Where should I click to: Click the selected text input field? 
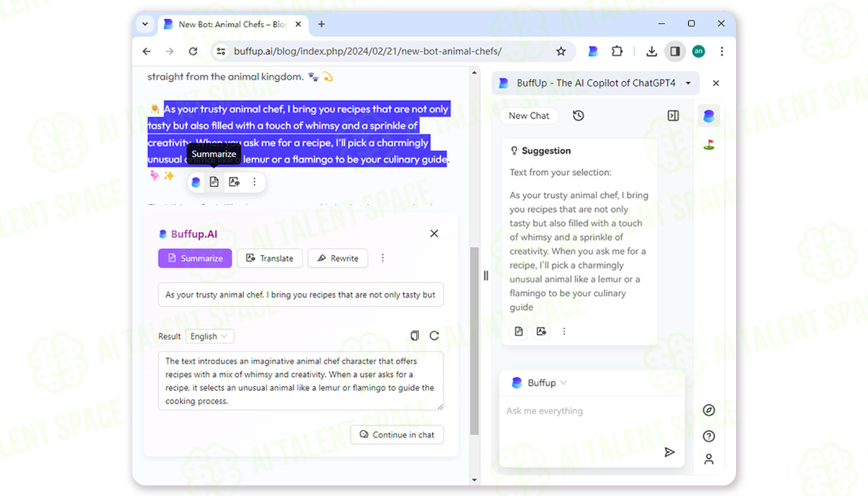pyautogui.click(x=301, y=295)
